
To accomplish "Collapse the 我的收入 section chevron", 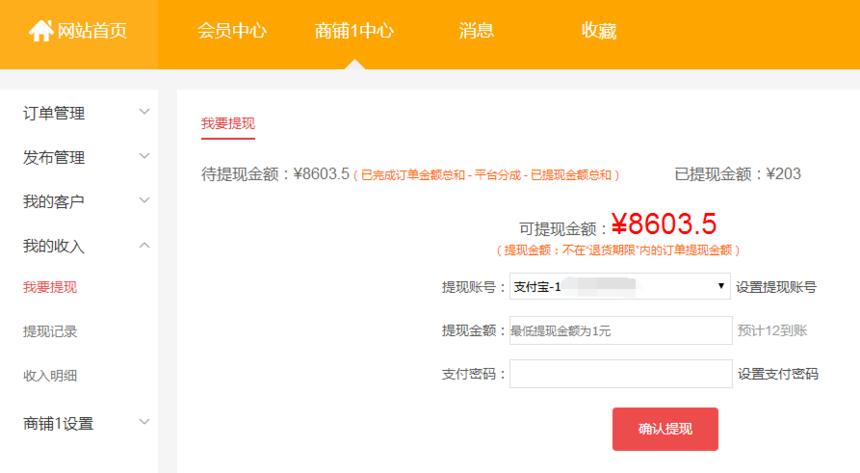I will click(x=144, y=245).
